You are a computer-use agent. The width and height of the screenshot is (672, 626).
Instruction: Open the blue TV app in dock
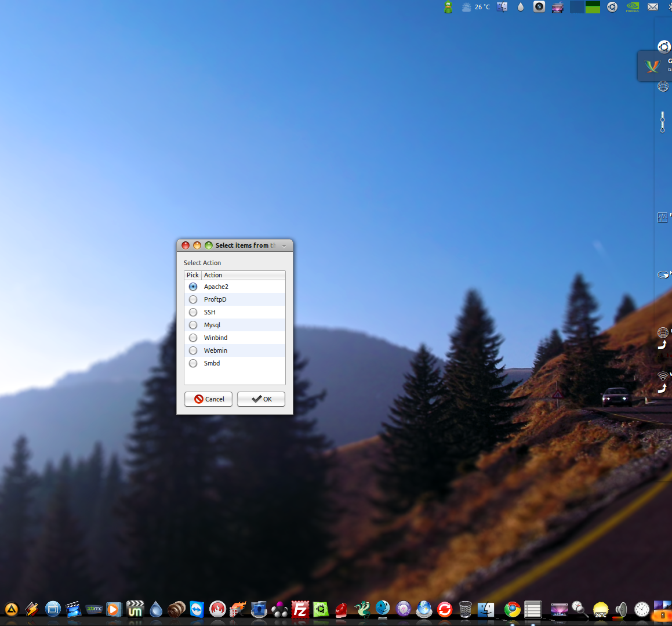pos(53,609)
